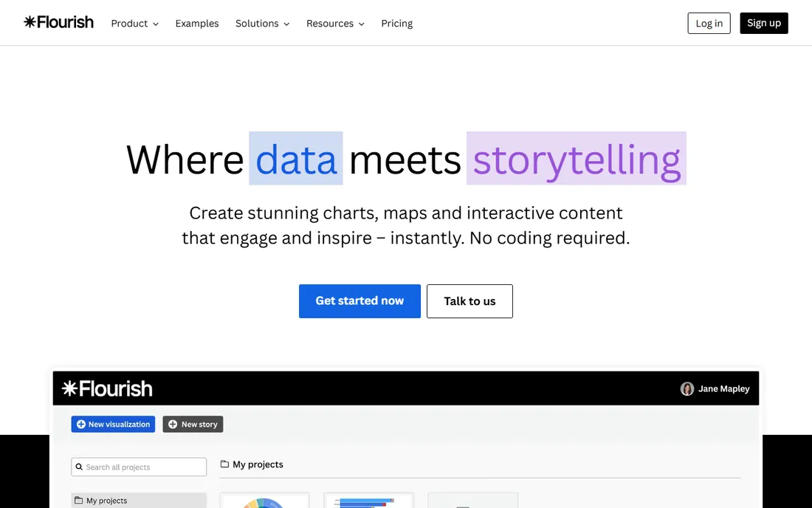The image size is (812, 508).
Task: Click the folder icon beside the My projects heading
Action: (x=224, y=464)
